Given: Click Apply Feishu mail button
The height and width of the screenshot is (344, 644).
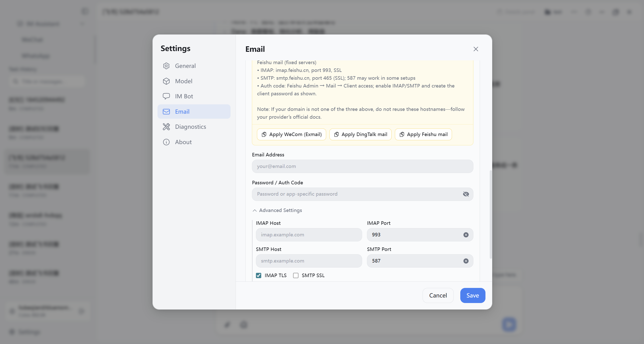Looking at the screenshot, I should 423,135.
